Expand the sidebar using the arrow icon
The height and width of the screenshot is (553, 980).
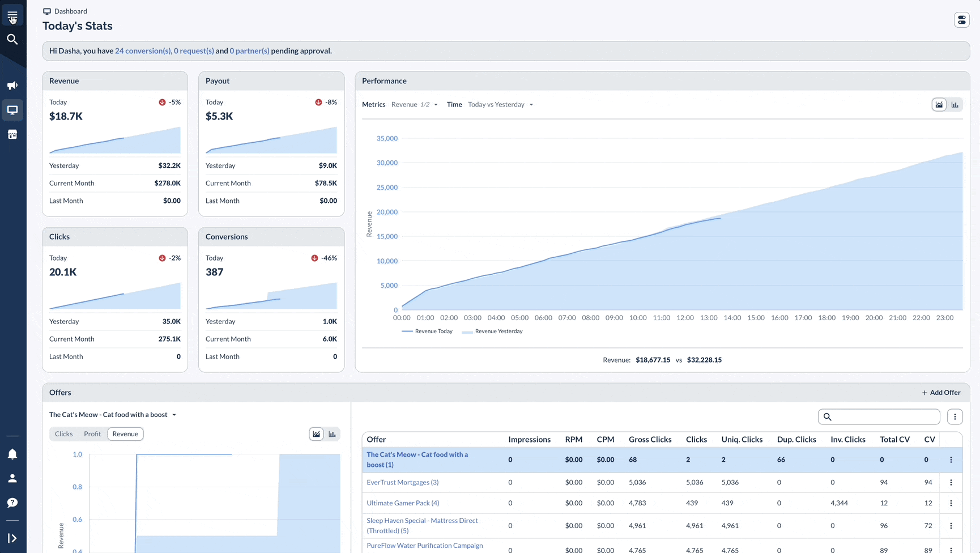point(12,538)
